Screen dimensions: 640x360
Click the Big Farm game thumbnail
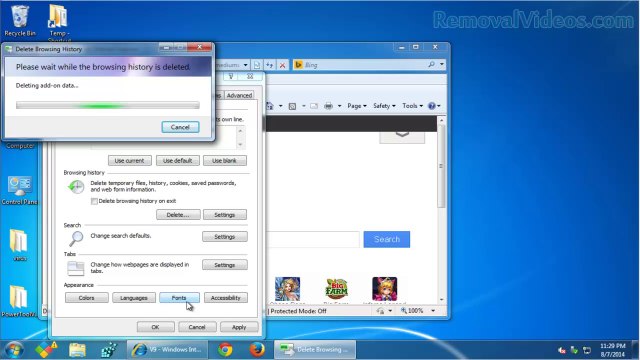click(x=336, y=289)
